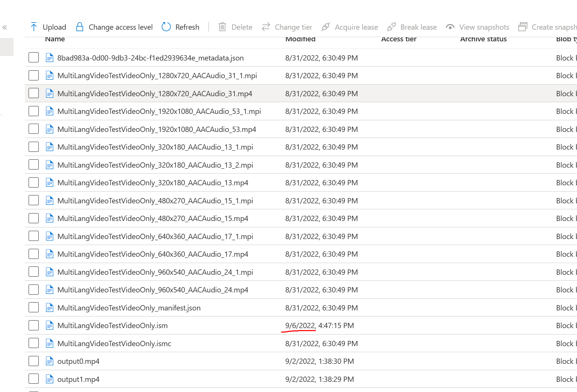The image size is (577, 392).
Task: Click file icon beside output0.mp4
Action: point(49,361)
